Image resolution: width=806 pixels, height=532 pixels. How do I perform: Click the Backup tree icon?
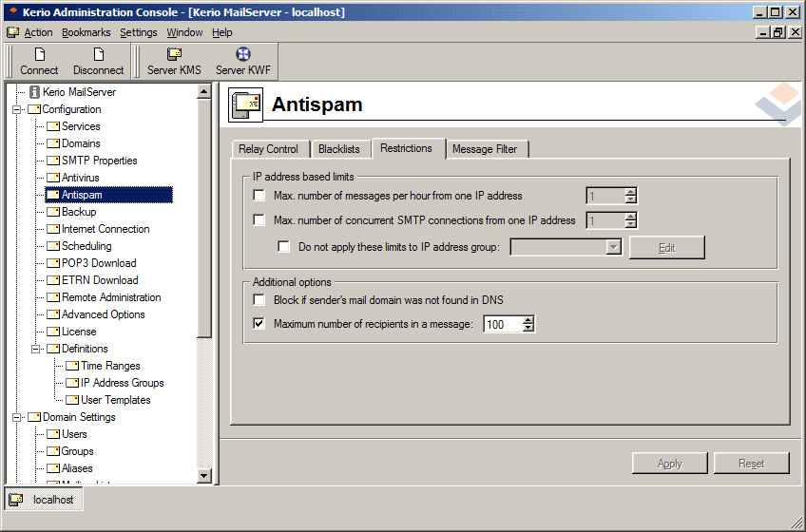coord(53,212)
